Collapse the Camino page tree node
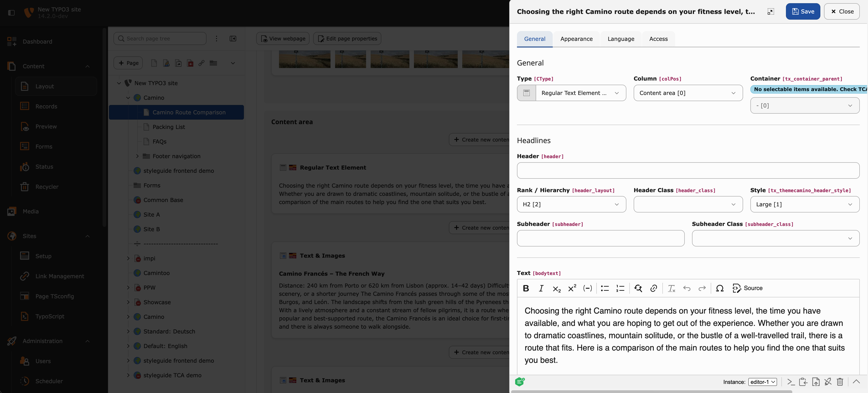Image resolution: width=868 pixels, height=393 pixels. pos(128,98)
